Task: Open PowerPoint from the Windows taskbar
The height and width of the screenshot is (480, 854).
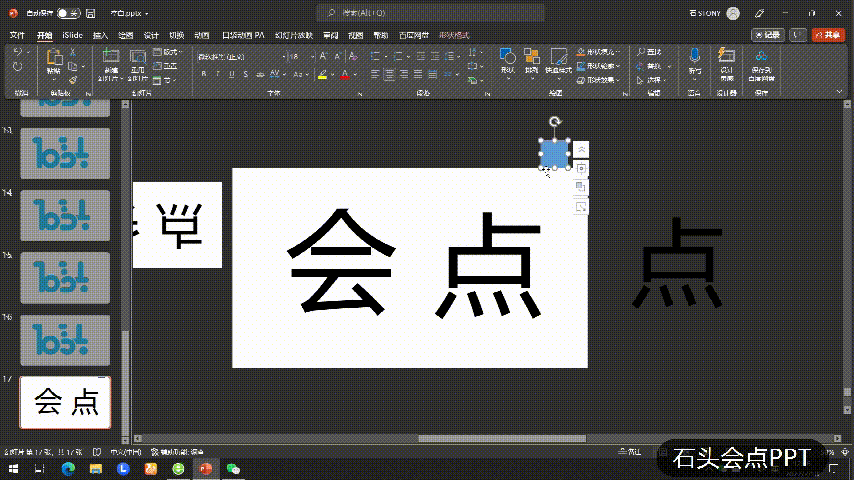Action: point(205,468)
